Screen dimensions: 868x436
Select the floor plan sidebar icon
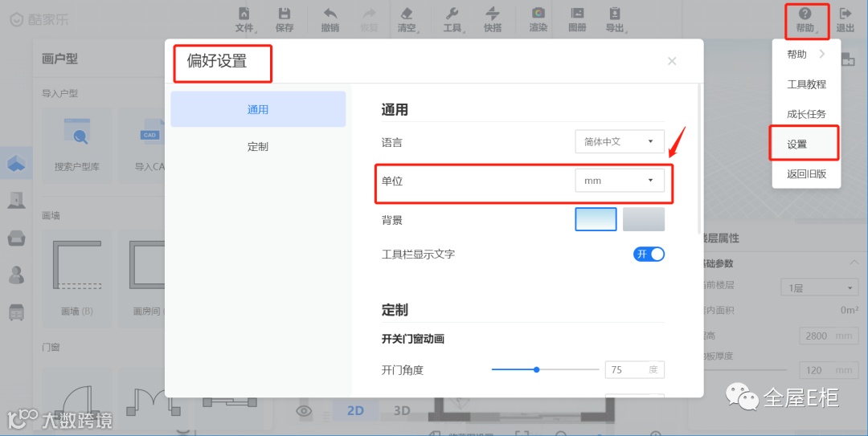pos(16,163)
